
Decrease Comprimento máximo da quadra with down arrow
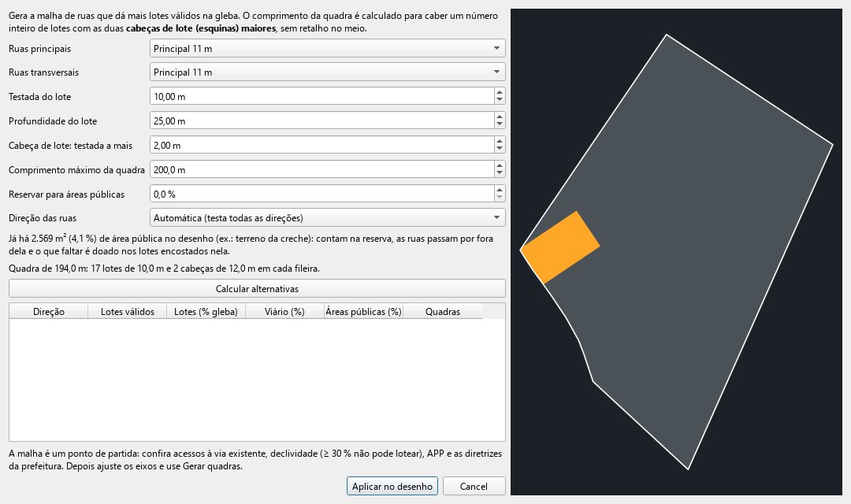coord(500,173)
